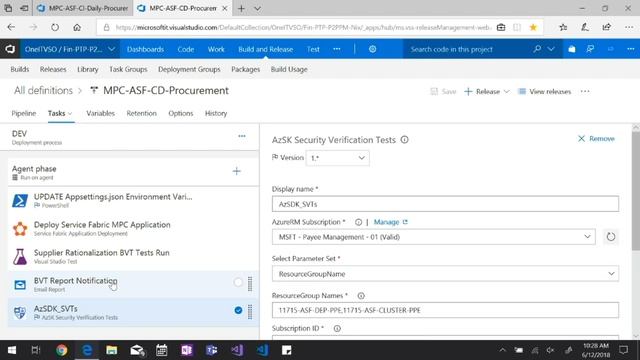The image size is (640, 360).
Task: Click browser refresh button
Action: coord(55,27)
